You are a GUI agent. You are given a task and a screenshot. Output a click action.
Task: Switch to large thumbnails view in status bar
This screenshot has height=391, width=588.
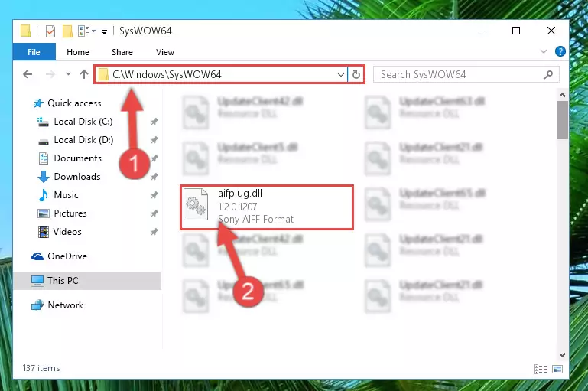[557, 370]
